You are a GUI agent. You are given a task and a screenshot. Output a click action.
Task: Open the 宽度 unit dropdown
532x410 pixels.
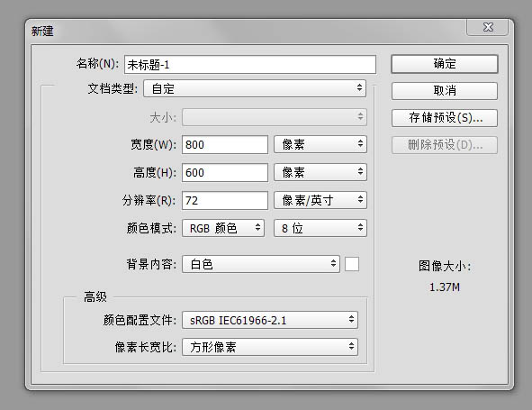[x=320, y=144]
